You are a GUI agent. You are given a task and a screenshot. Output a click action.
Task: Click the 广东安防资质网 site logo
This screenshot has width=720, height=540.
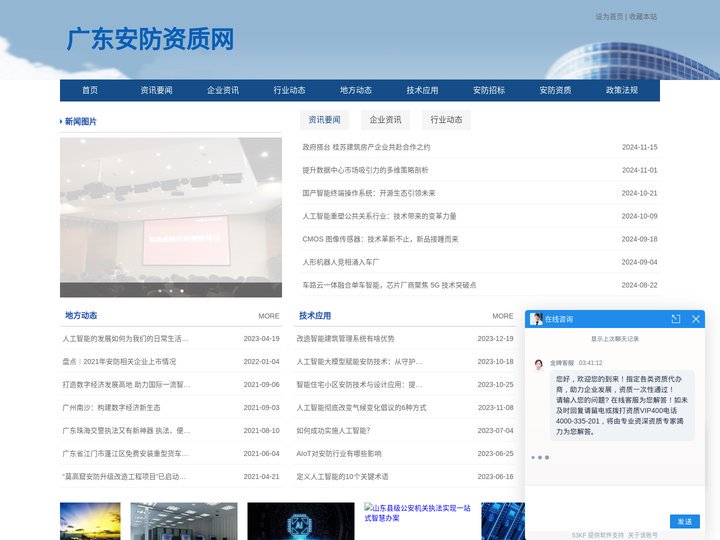(x=150, y=39)
